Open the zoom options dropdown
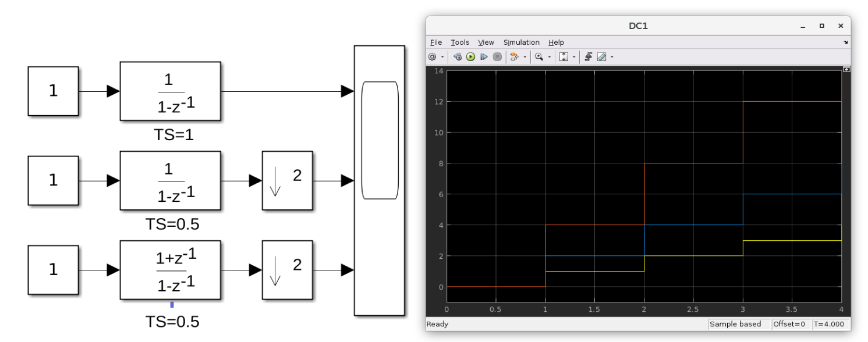Screen dimensions: 868x342 click(x=550, y=56)
